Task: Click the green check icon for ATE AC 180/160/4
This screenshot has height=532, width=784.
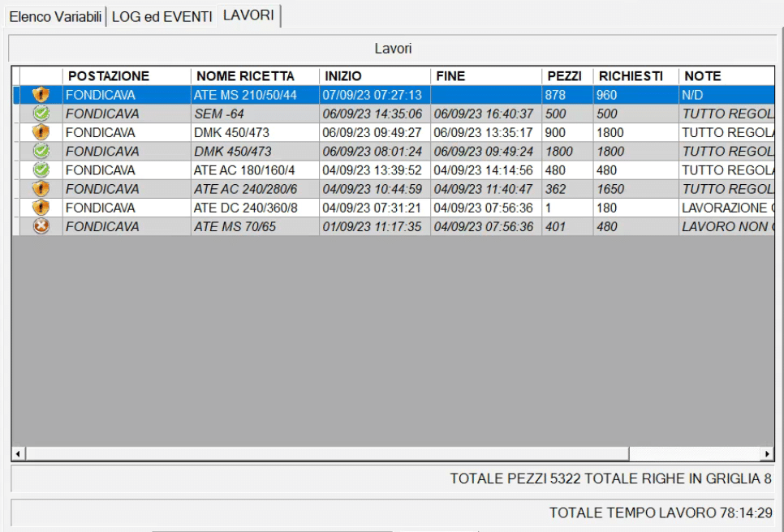Action: click(41, 170)
